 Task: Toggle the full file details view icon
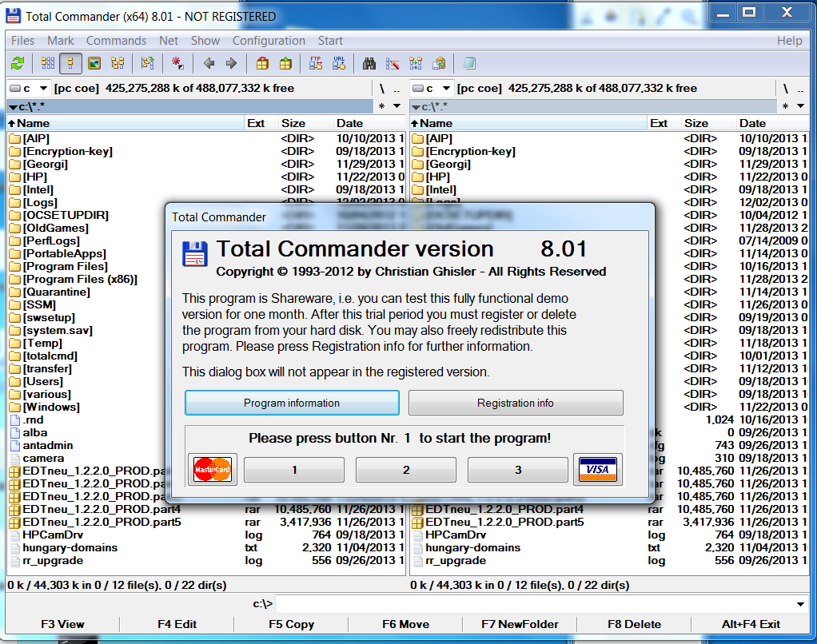(x=70, y=63)
